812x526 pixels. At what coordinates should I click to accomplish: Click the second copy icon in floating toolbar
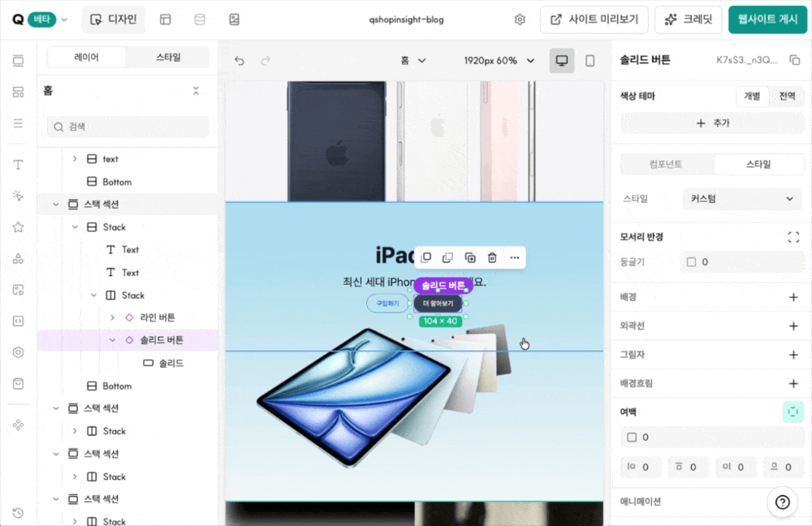pos(448,257)
